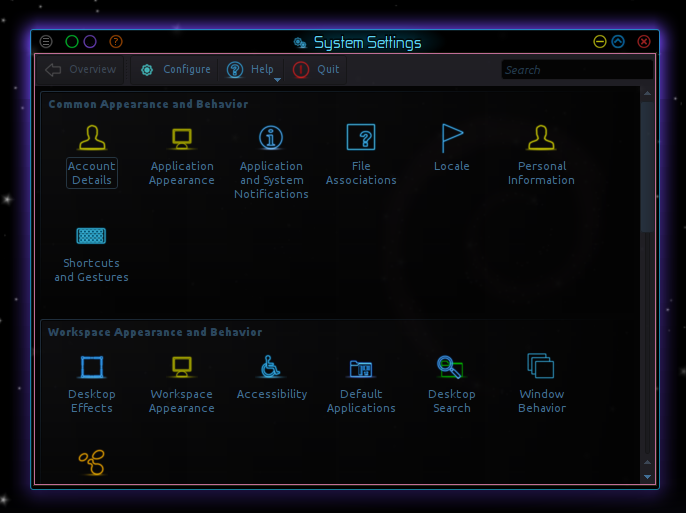Screen dimensions: 686x513
Task: Click the Overview back button
Action: point(80,70)
